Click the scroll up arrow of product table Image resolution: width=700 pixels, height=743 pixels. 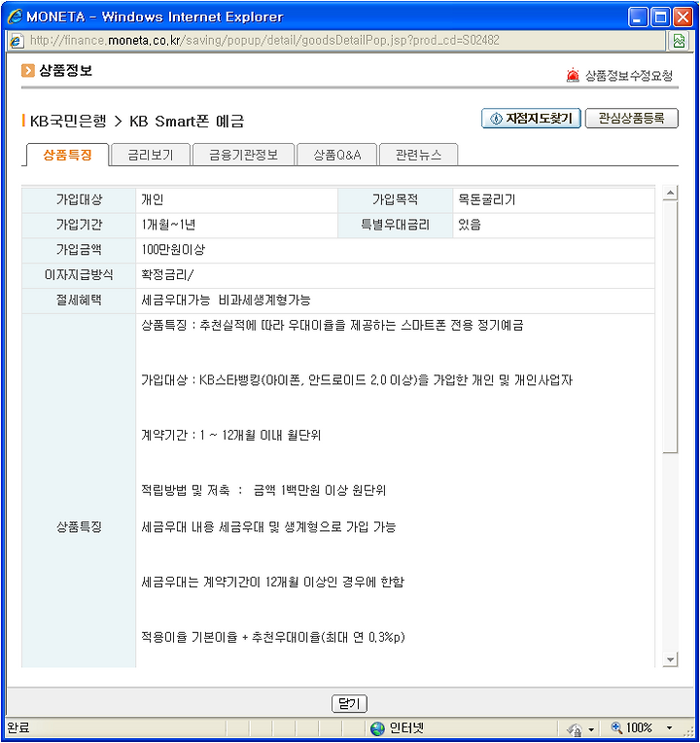670,193
